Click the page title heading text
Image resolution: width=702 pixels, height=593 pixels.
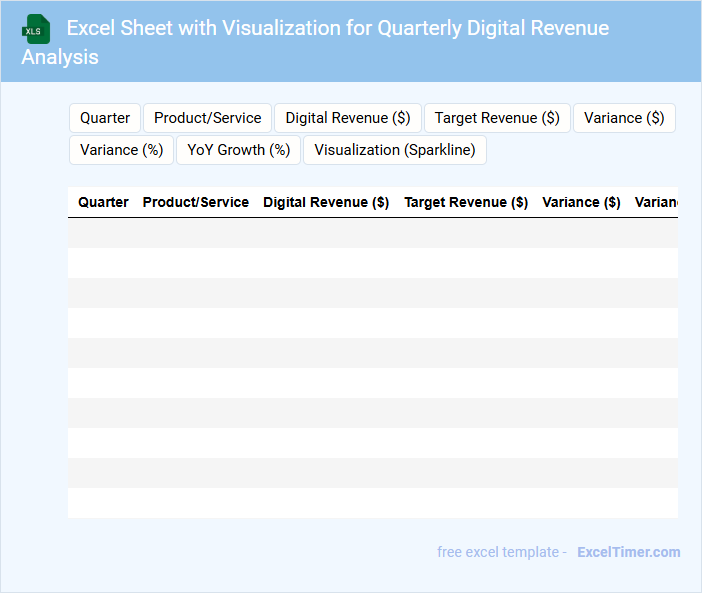pos(337,28)
